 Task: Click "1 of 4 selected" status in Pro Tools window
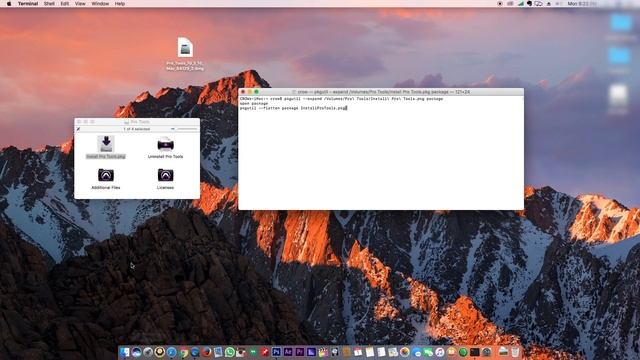pyautogui.click(x=137, y=129)
